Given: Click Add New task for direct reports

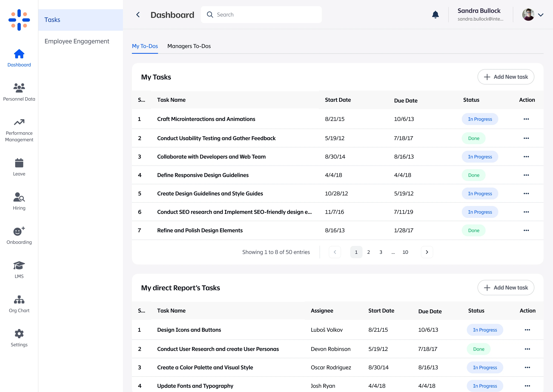Looking at the screenshot, I should pos(506,288).
